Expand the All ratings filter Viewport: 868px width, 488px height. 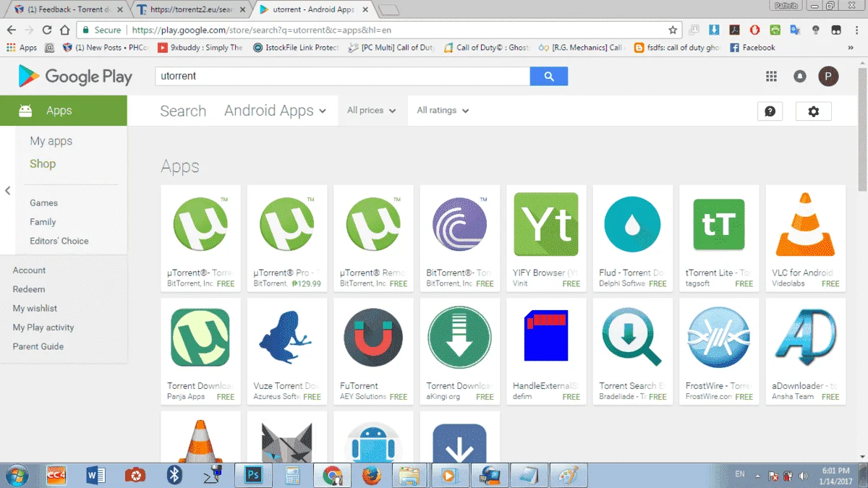tap(443, 111)
